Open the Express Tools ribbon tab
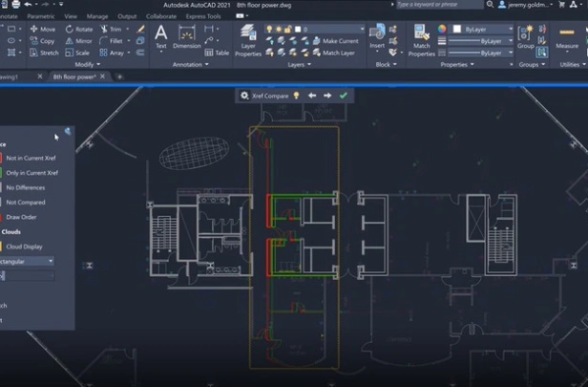 pos(203,16)
